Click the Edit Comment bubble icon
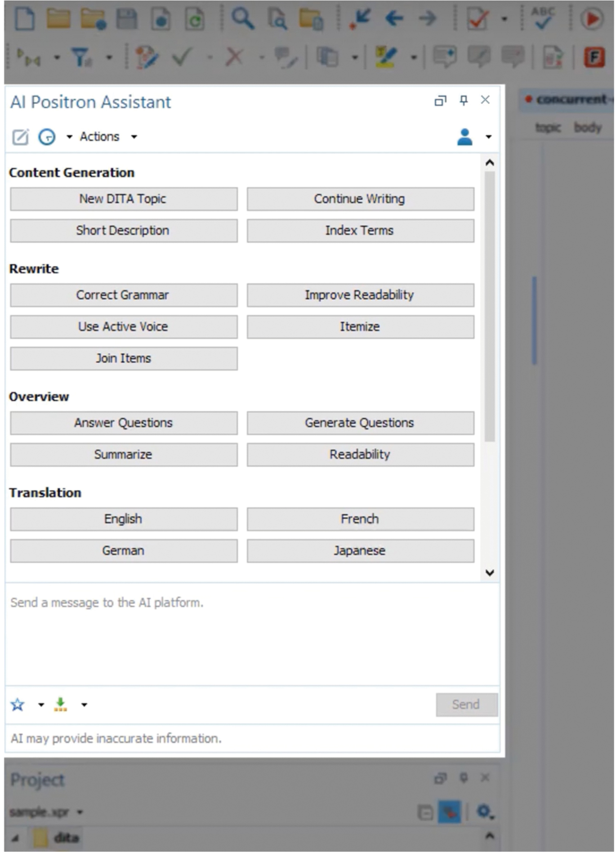 (x=479, y=58)
